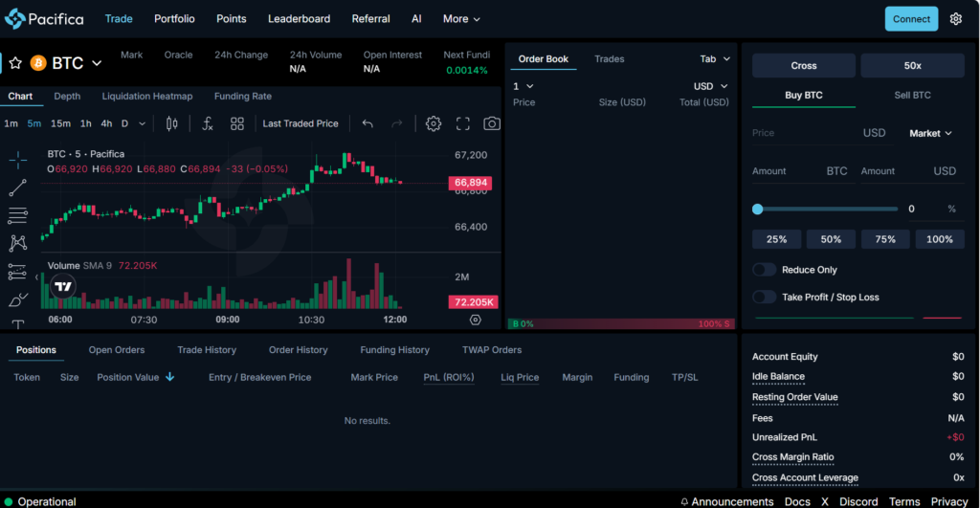Undo the last chart action
Viewport: 980px width, 508px height.
(x=367, y=123)
